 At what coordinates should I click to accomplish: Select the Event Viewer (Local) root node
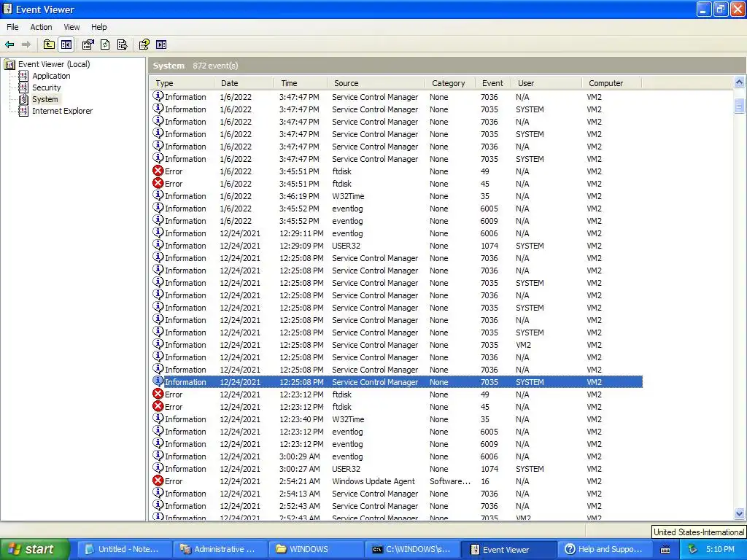pos(54,64)
